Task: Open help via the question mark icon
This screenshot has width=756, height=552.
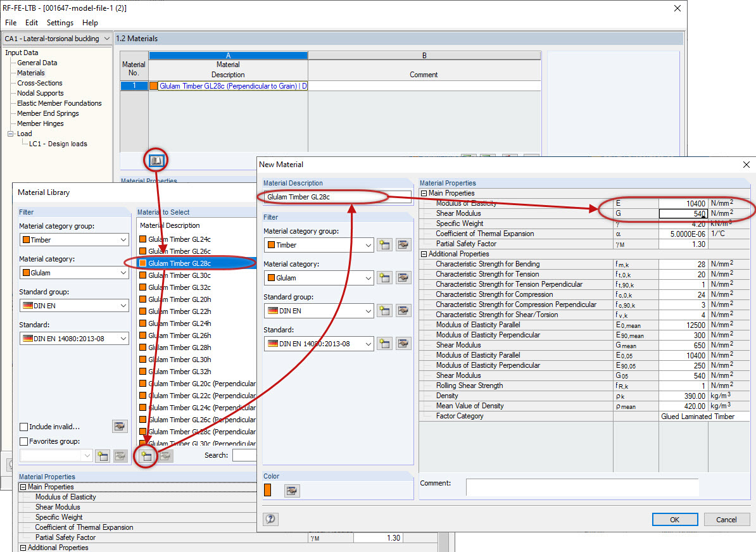Action: point(270,518)
